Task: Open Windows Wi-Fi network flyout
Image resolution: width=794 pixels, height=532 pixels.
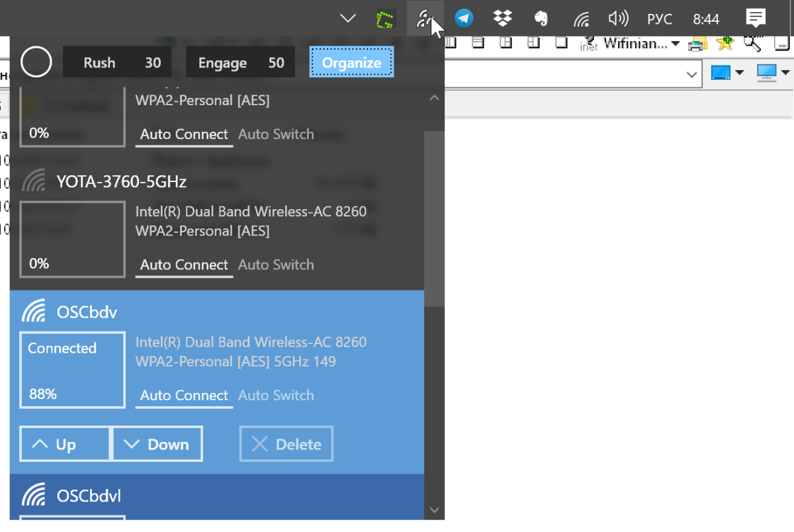Action: point(581,19)
